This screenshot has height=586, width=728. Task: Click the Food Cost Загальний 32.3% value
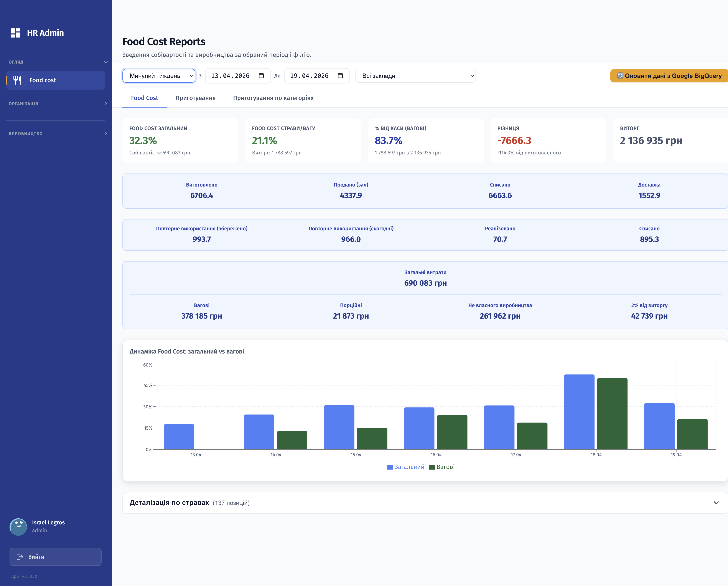point(143,140)
